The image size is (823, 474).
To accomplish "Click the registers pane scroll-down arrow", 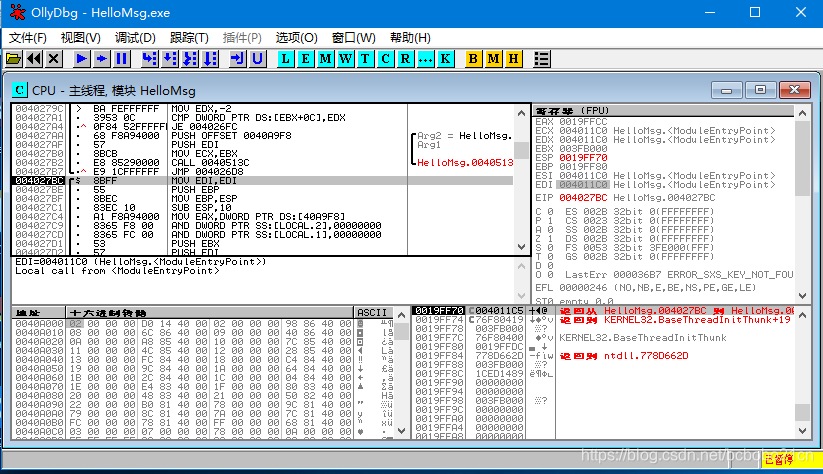I will tap(802, 296).
